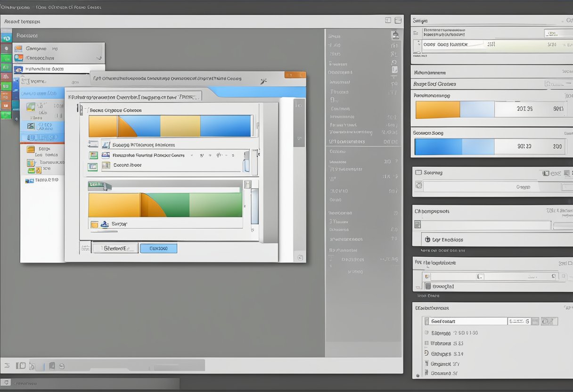The width and height of the screenshot is (573, 392).
Task: Click the teal icon atop left sidebar
Action: [x=6, y=38]
